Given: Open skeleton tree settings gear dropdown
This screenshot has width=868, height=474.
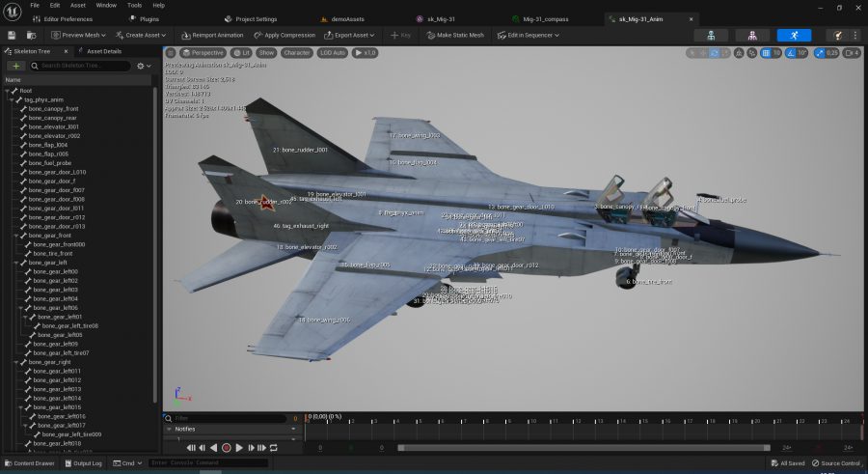Looking at the screenshot, I should pos(144,66).
